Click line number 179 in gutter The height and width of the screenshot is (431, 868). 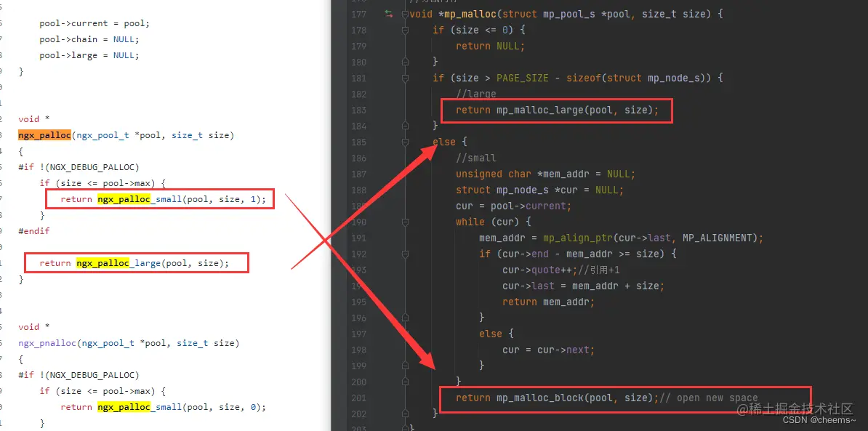[x=359, y=46]
